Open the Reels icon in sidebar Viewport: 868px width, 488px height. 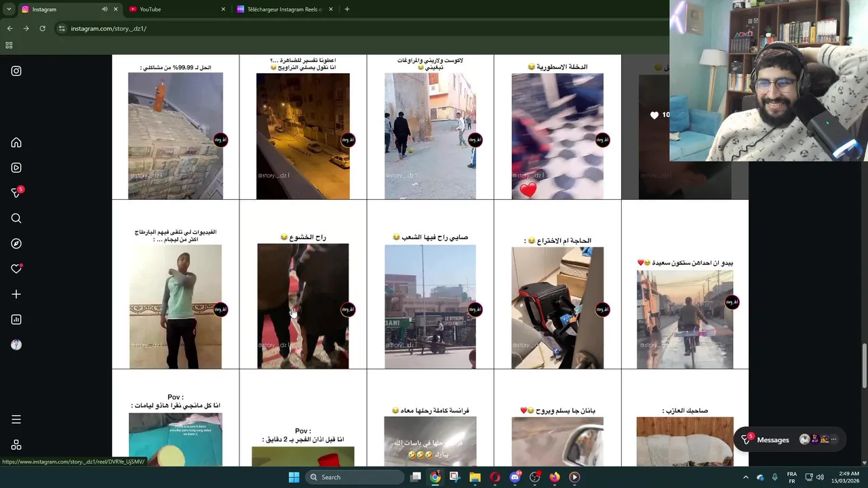[16, 168]
